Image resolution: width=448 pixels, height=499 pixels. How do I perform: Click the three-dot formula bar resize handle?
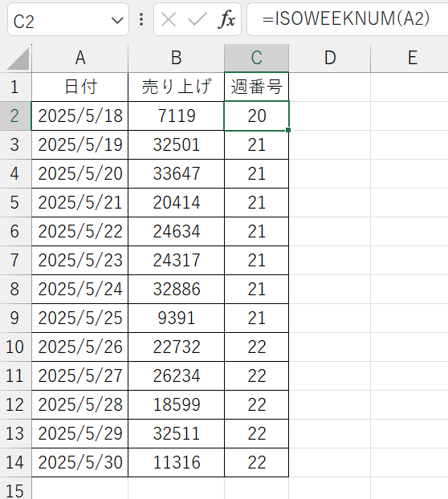[141, 20]
